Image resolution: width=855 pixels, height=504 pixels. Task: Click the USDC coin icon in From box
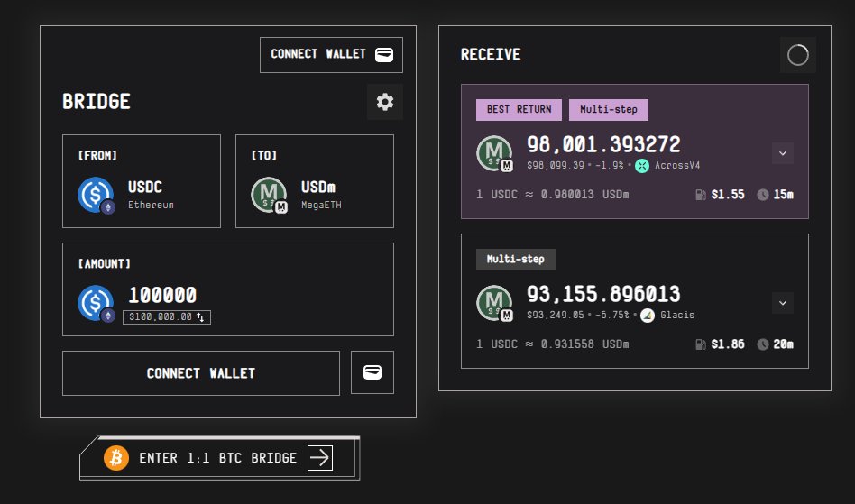click(x=96, y=195)
